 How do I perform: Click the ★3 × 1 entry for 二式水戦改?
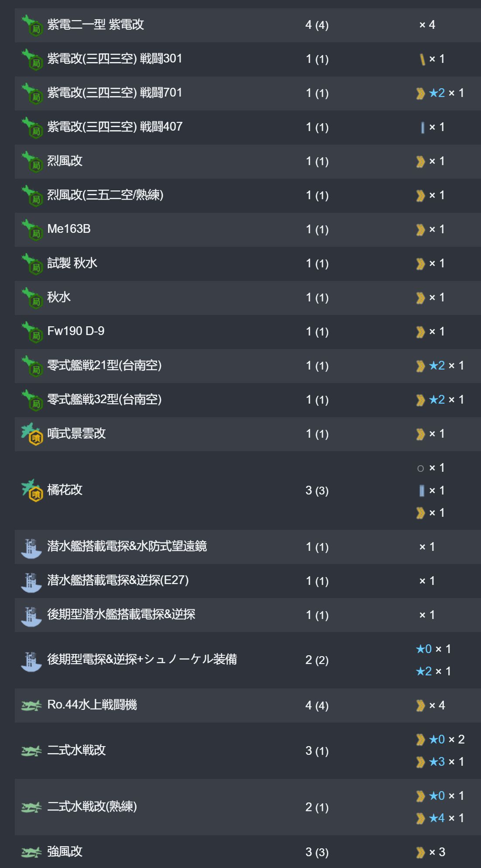[440, 762]
